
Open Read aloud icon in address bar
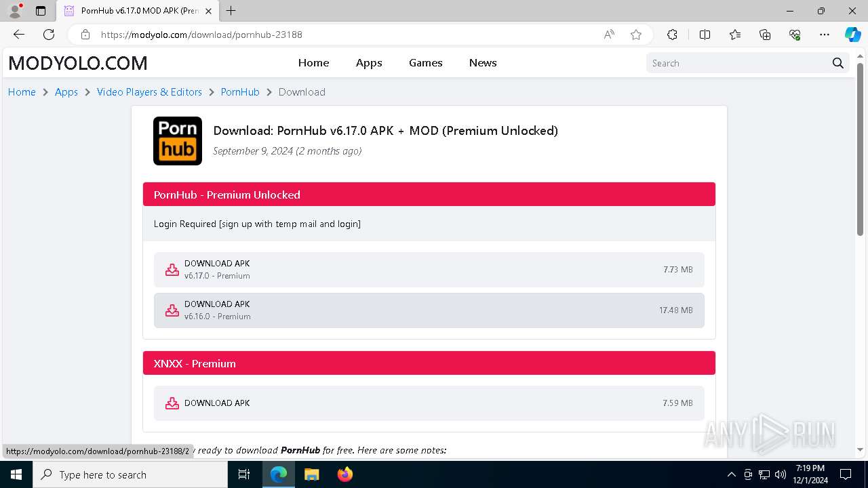click(609, 35)
